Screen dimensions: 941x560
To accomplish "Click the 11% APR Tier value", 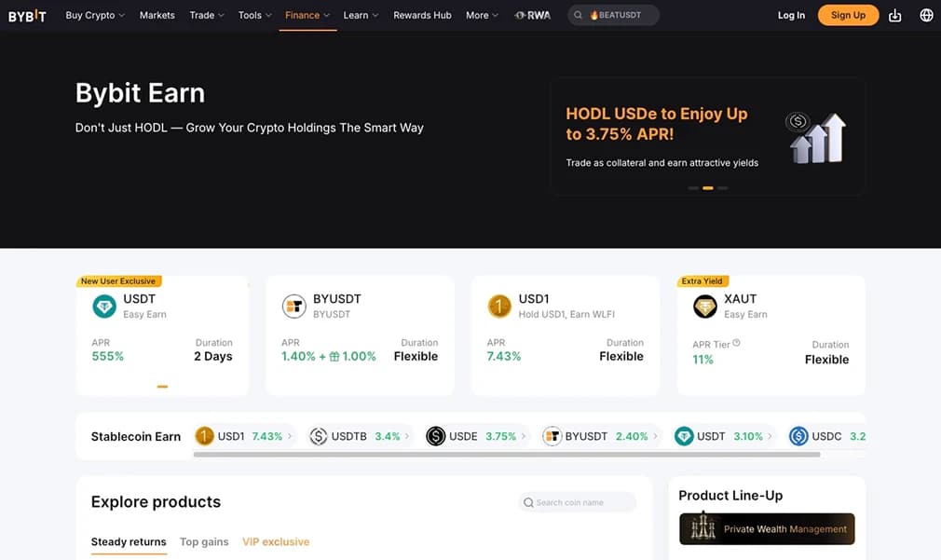I will 702,360.
